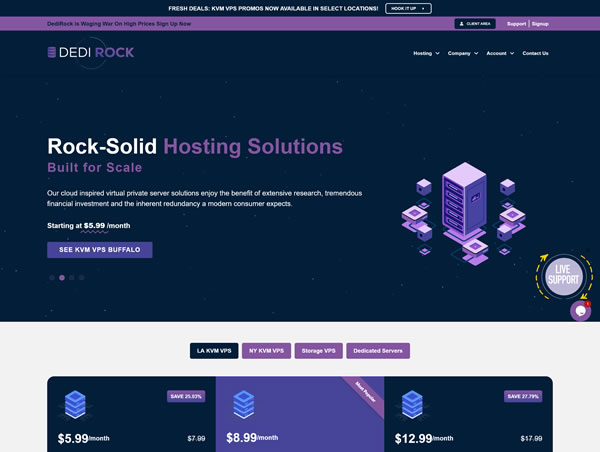The height and width of the screenshot is (452, 600).
Task: Select the third carousel slide dot
Action: tap(72, 277)
